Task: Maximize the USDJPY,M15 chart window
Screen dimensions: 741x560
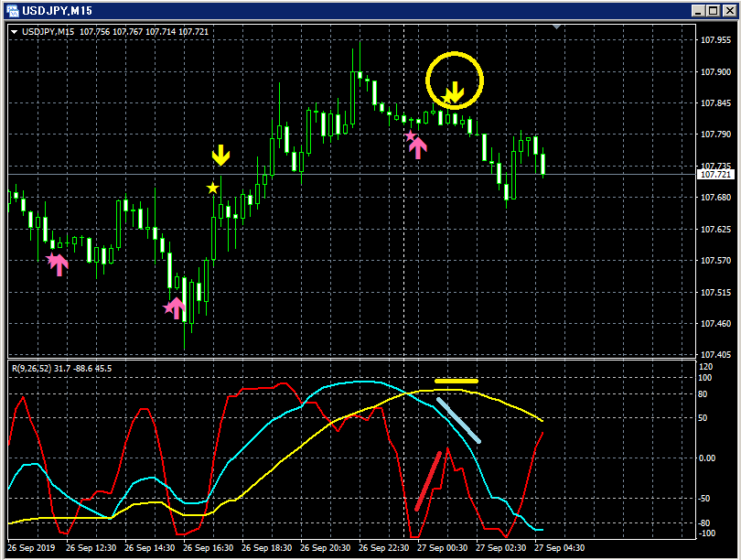Action: 714,10
